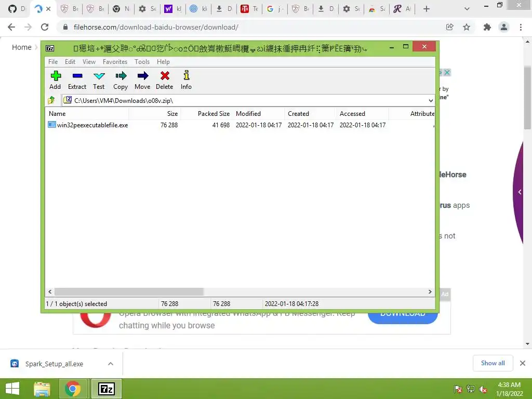Image resolution: width=532 pixels, height=399 pixels.
Task: Share this page icon in address bar
Action: tap(449, 27)
